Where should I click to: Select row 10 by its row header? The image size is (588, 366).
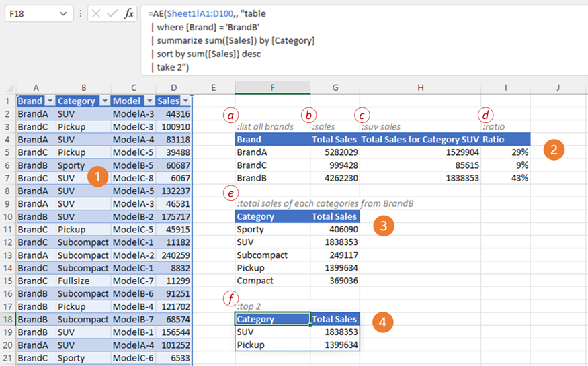(7, 217)
